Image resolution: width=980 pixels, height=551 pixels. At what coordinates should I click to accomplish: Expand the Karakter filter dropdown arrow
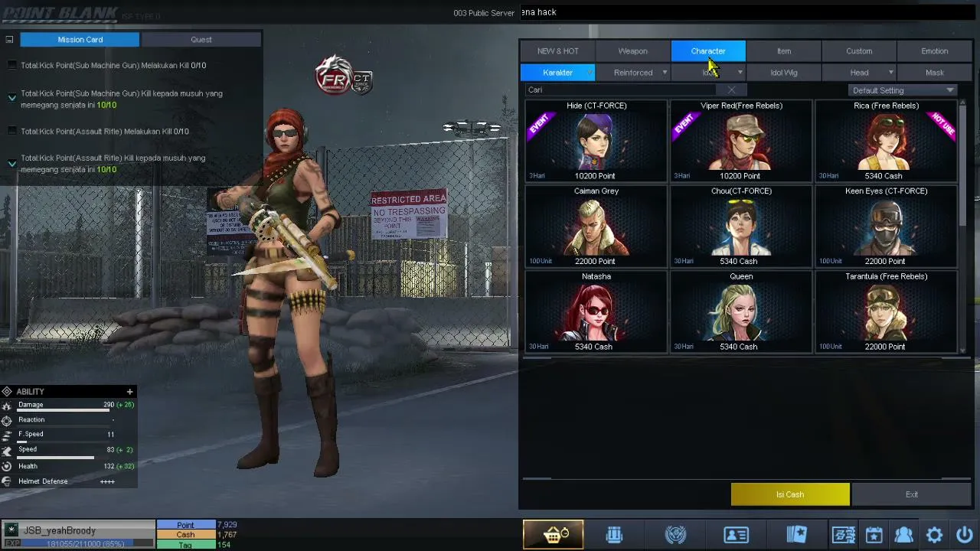click(x=590, y=73)
